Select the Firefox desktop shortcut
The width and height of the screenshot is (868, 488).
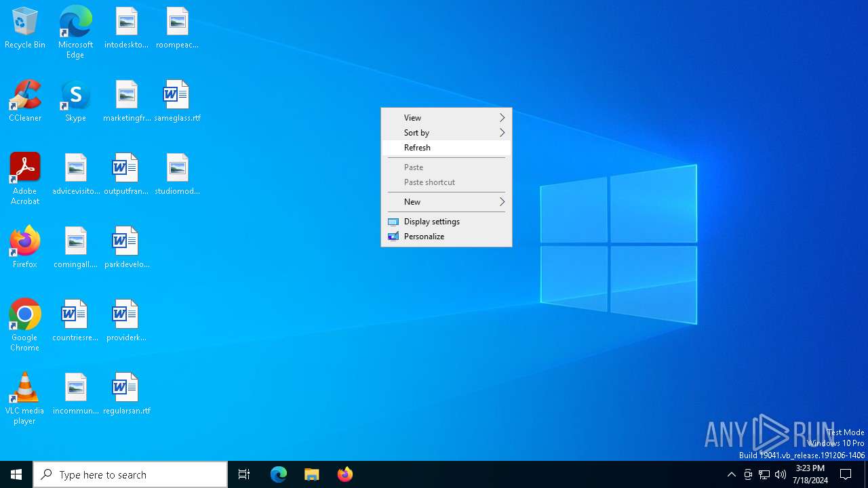click(x=25, y=248)
